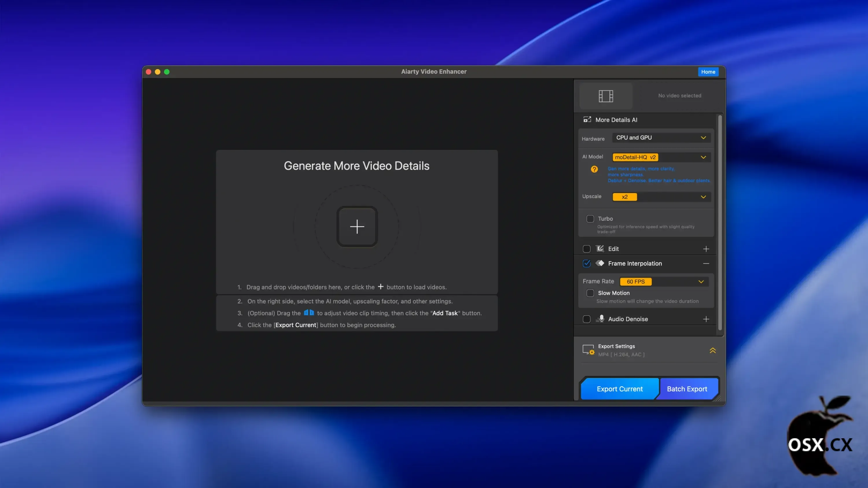
Task: Click the 'Export Settings' label
Action: [x=616, y=346]
